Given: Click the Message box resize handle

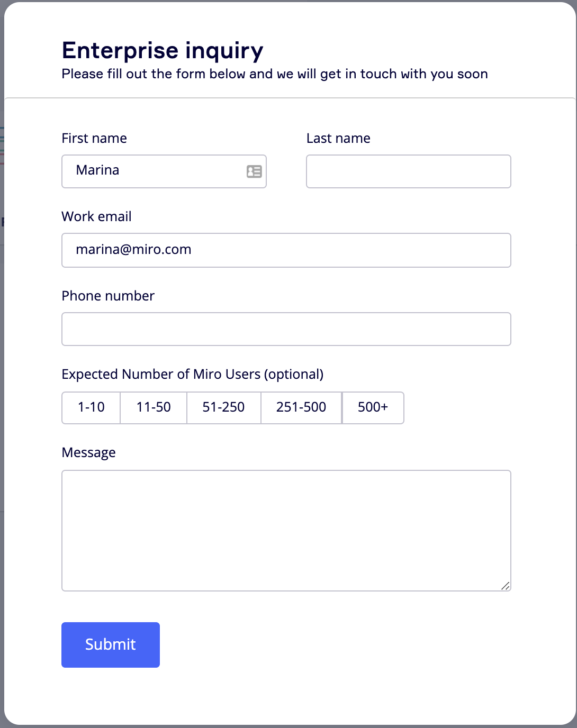Looking at the screenshot, I should (x=505, y=586).
